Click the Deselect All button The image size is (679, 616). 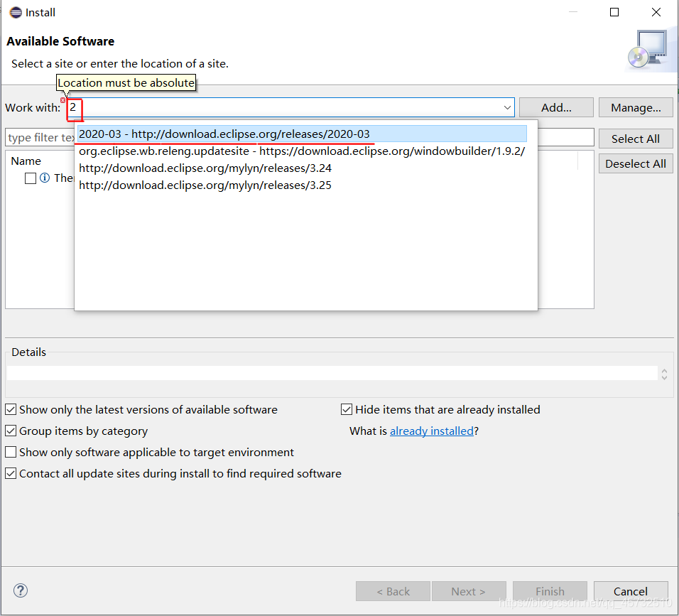[x=636, y=163]
